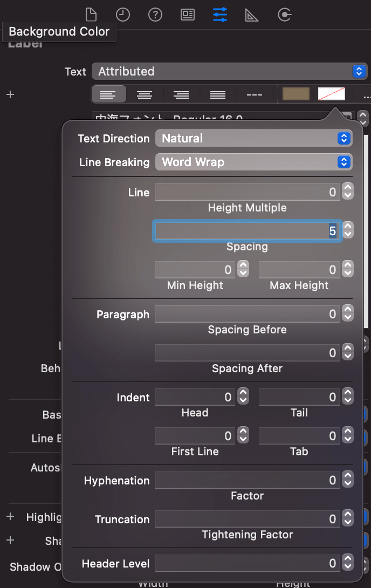Open the Text type dropdown (Attributed)
Image resolution: width=371 pixels, height=588 pixels.
tap(222, 71)
